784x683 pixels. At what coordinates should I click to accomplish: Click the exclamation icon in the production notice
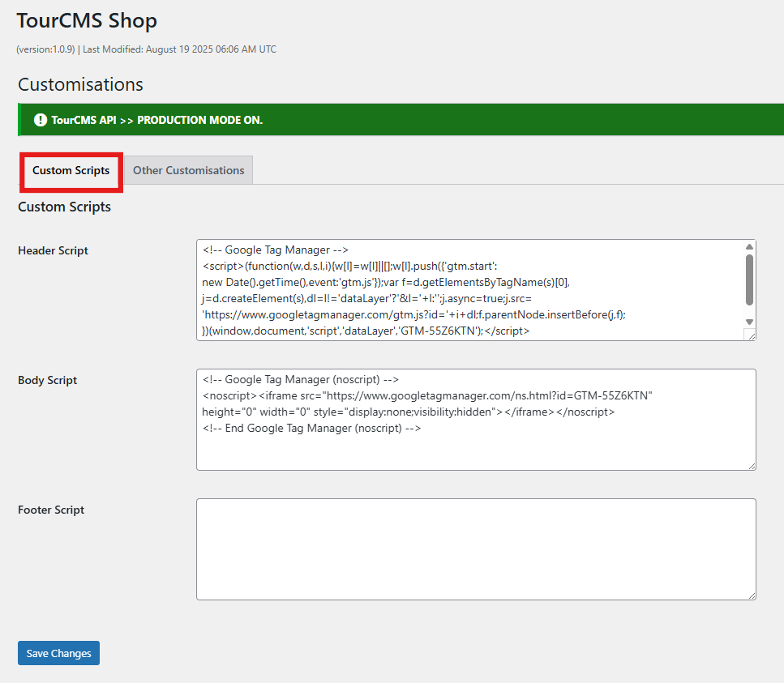(x=40, y=120)
